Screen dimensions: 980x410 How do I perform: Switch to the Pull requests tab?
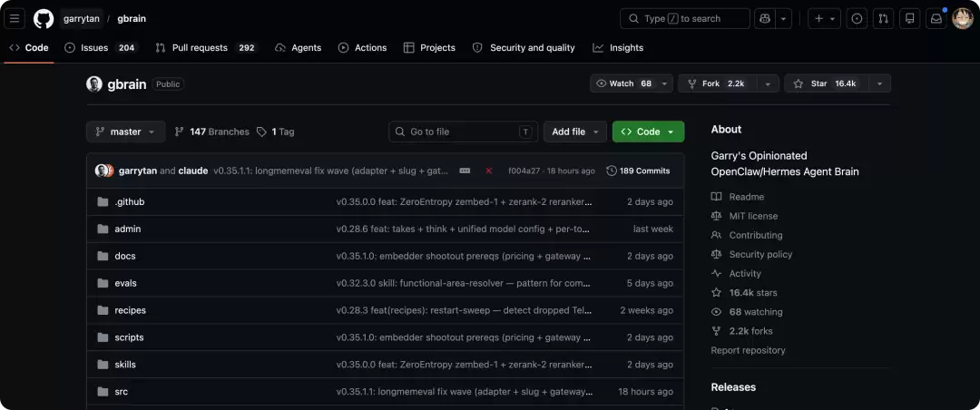206,47
